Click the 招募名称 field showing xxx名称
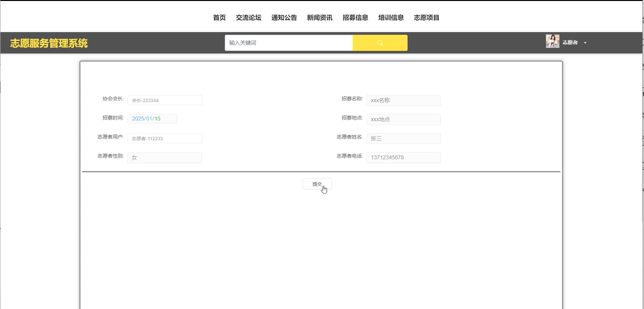The height and width of the screenshot is (309, 644). coord(404,100)
